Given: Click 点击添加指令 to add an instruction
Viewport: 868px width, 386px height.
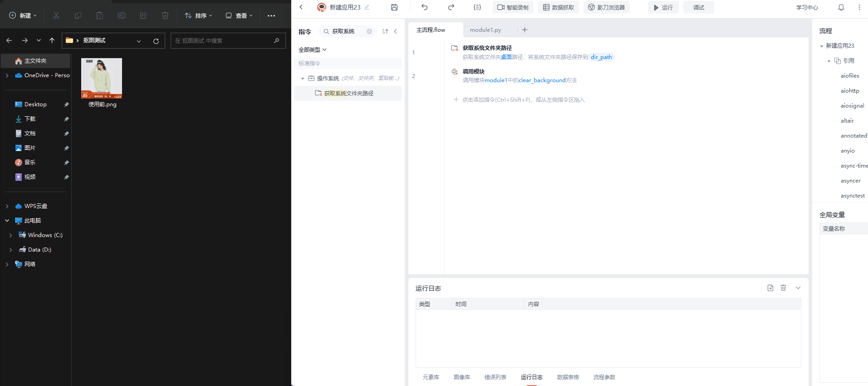Looking at the screenshot, I should tap(519, 100).
